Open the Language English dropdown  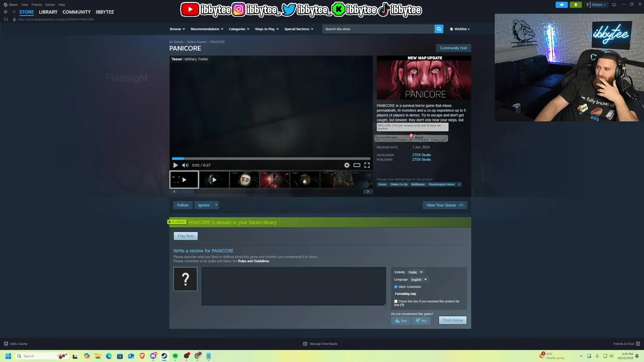point(419,280)
